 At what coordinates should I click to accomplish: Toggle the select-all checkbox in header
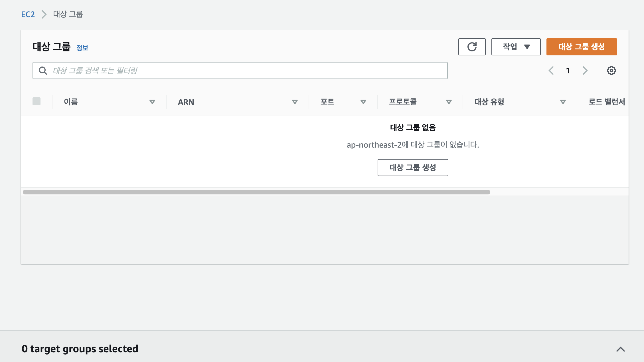click(x=37, y=101)
